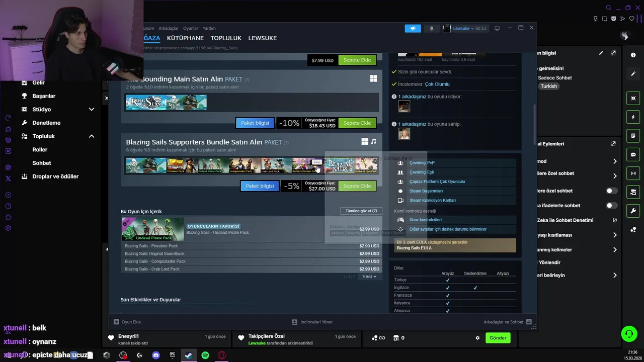Open the clock history sidebar icon
The width and height of the screenshot is (644, 362).
point(8,206)
